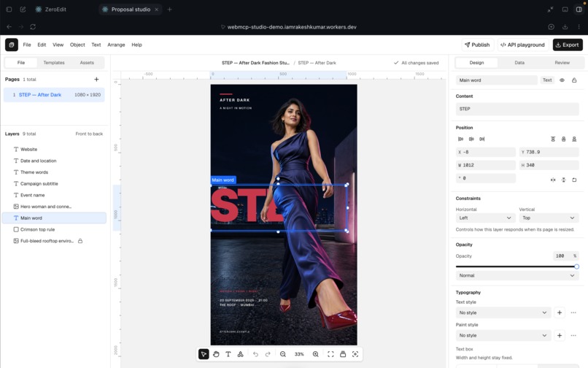Click the fit-to-screen frame icon

[x=330, y=354]
